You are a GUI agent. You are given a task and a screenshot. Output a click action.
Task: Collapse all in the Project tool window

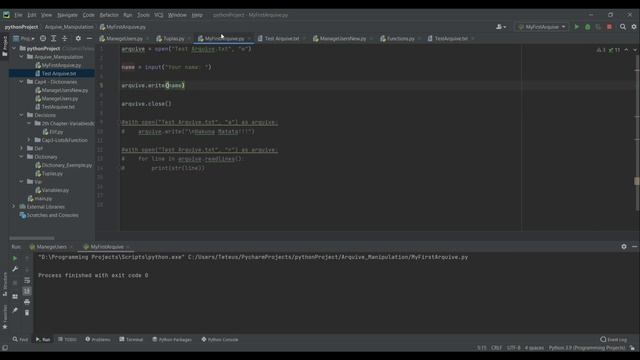coord(64,38)
